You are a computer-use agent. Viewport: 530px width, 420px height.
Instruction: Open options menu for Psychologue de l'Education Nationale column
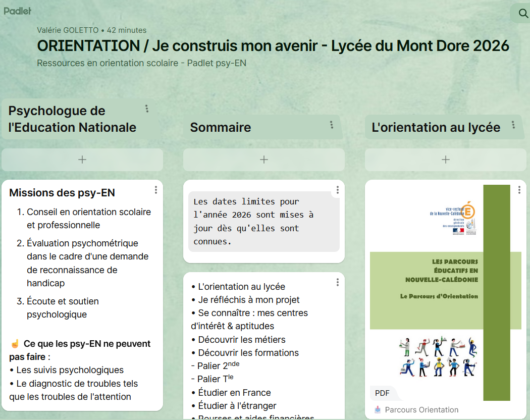click(x=147, y=109)
